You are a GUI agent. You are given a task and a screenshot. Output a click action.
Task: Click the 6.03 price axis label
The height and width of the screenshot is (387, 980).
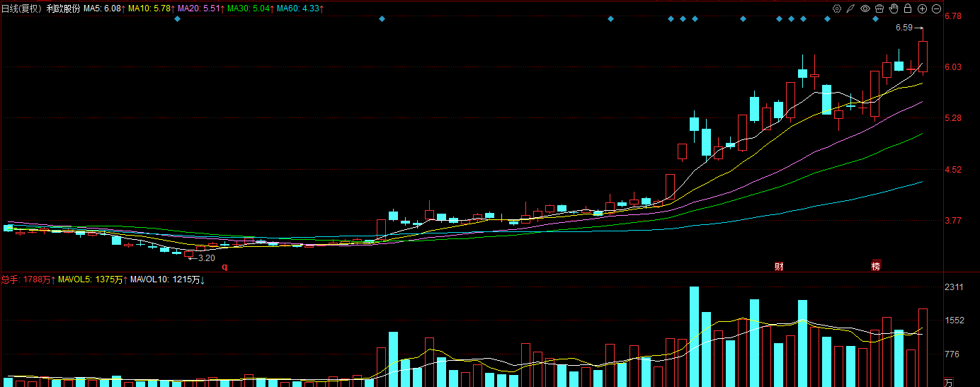tap(953, 67)
